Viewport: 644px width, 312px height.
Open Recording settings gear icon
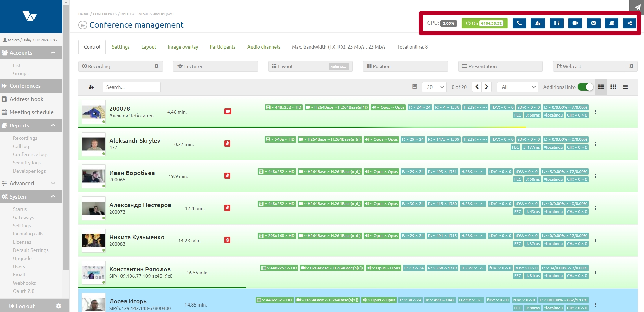(x=156, y=66)
